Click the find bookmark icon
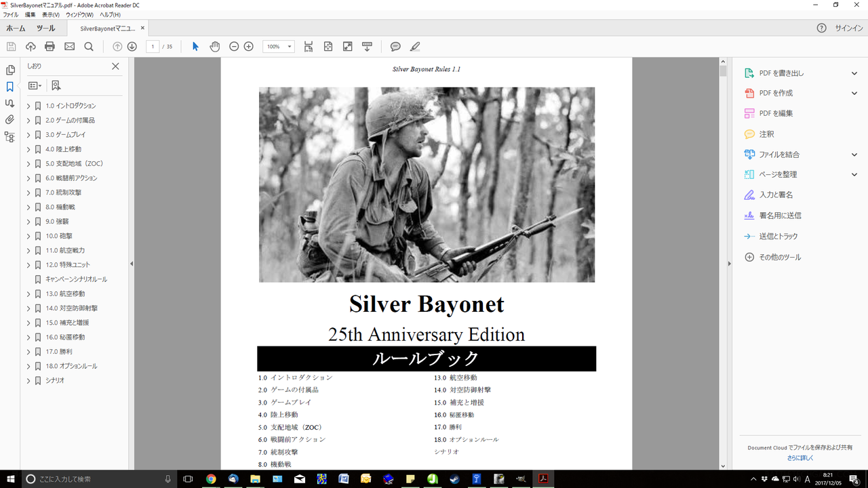 (56, 86)
